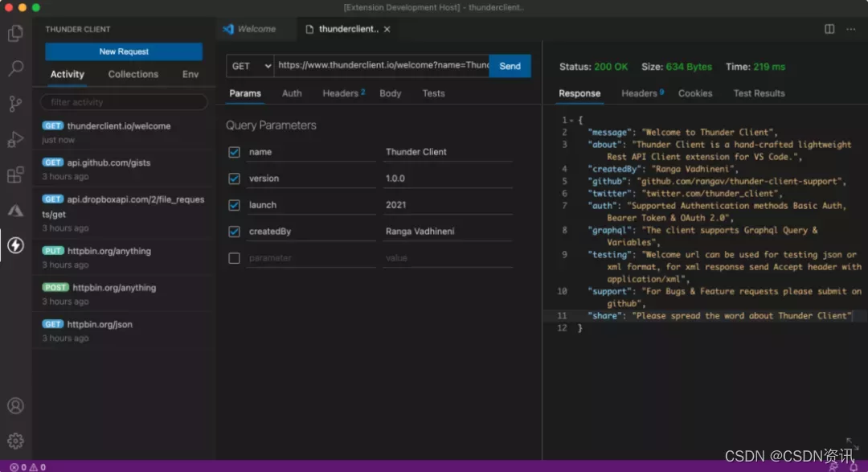
Task: Click the Status 200 OK text
Action: (x=593, y=67)
